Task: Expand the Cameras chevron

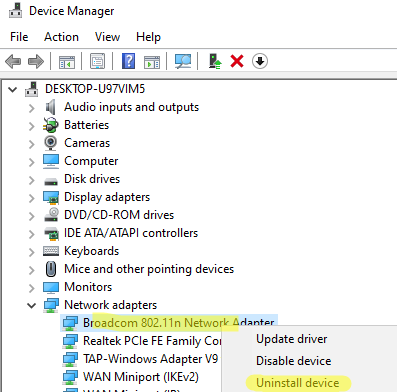Action: (32, 144)
